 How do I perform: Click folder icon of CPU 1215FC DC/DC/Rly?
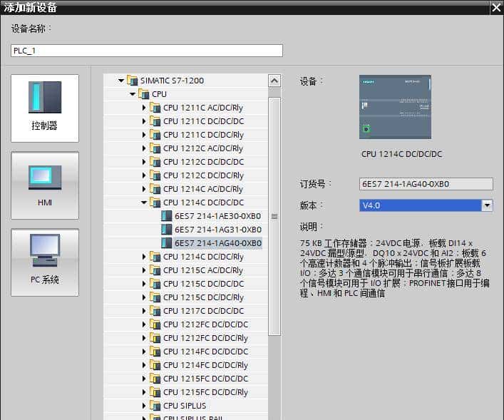pos(155,391)
